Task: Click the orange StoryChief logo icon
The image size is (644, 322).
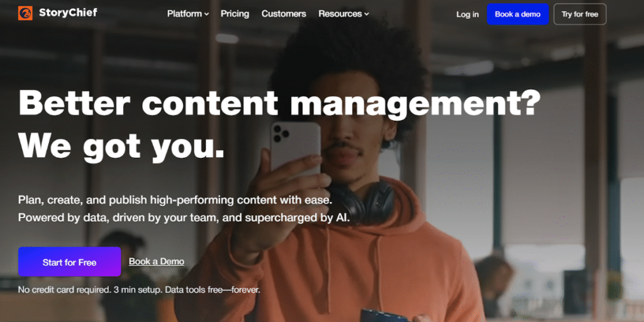Action: tap(25, 13)
